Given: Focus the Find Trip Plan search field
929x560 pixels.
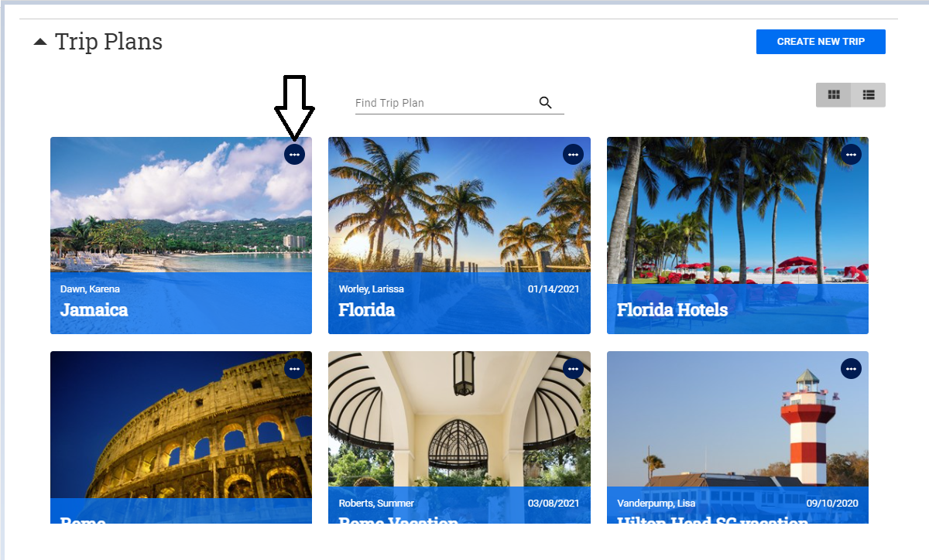Looking at the screenshot, I should click(x=443, y=103).
